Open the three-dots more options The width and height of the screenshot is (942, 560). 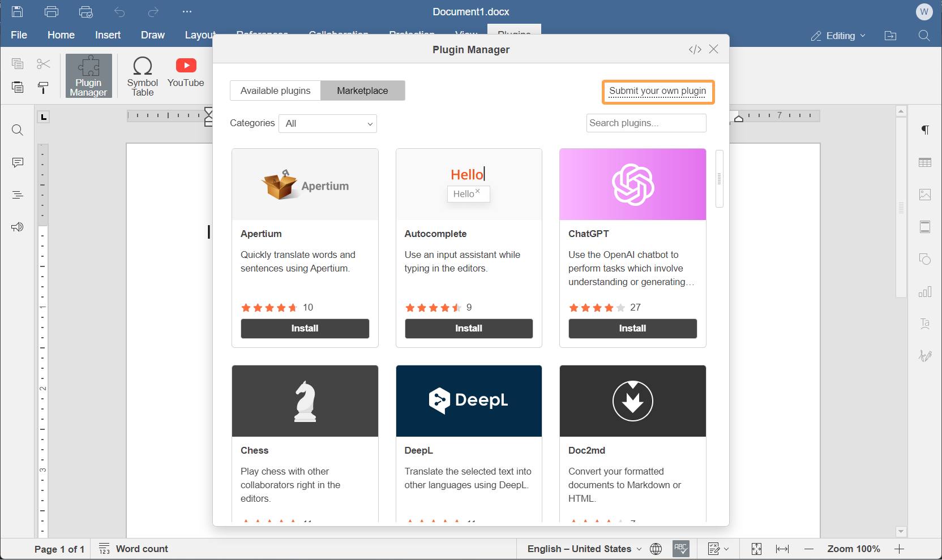coord(187,11)
